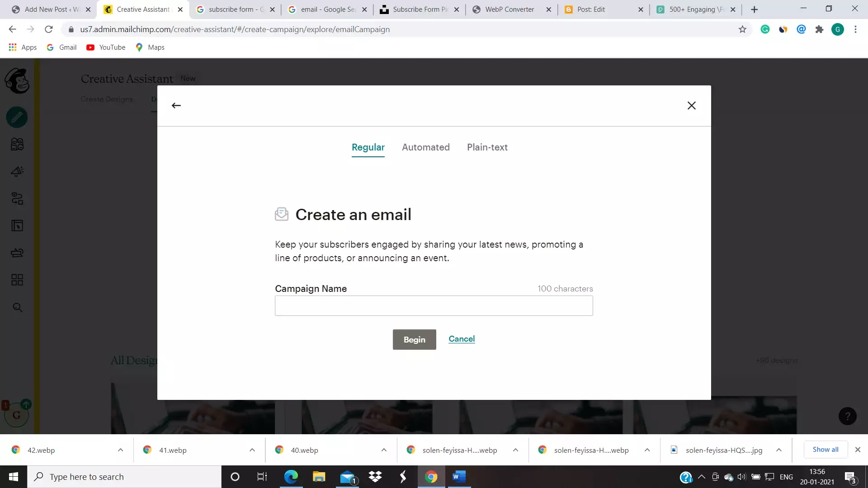Click the Create pencil icon in sidebar
Screen dimensions: 868x488
tap(17, 117)
